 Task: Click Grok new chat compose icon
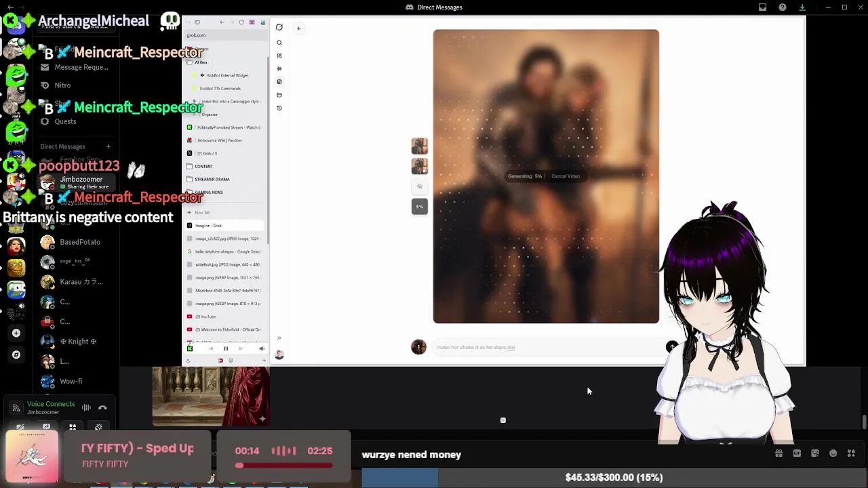point(279,56)
